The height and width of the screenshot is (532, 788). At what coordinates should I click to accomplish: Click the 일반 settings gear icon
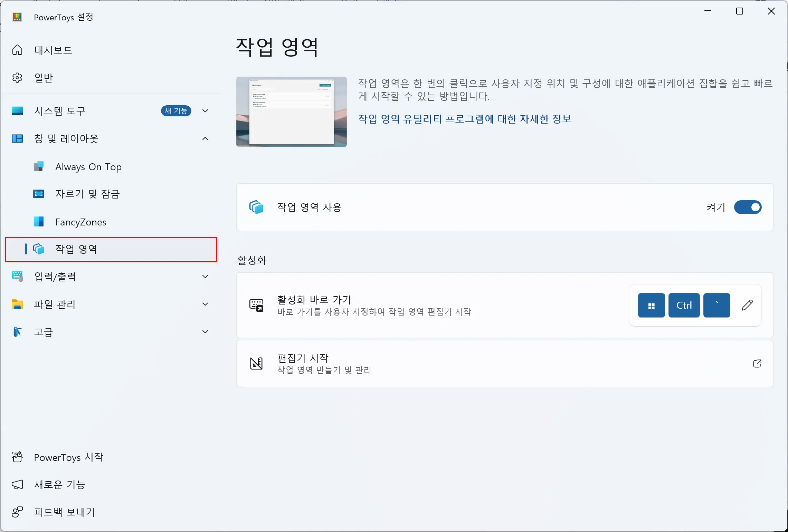coord(17,77)
